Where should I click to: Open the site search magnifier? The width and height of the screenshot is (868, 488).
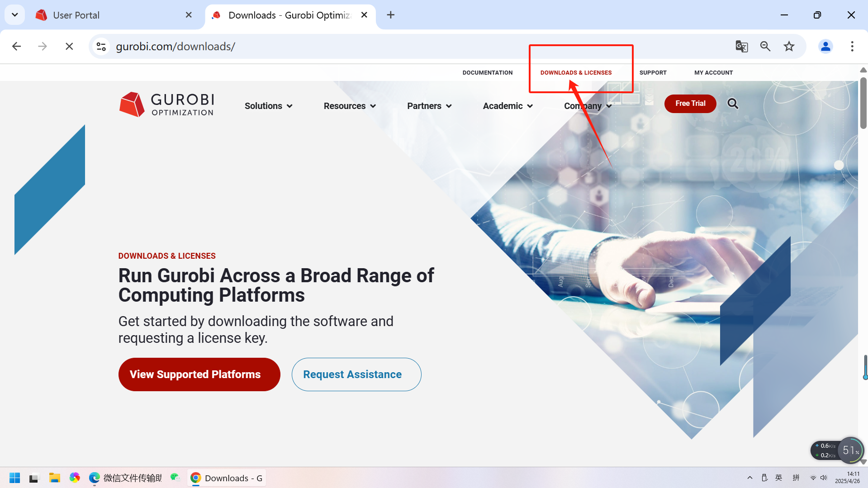(733, 104)
